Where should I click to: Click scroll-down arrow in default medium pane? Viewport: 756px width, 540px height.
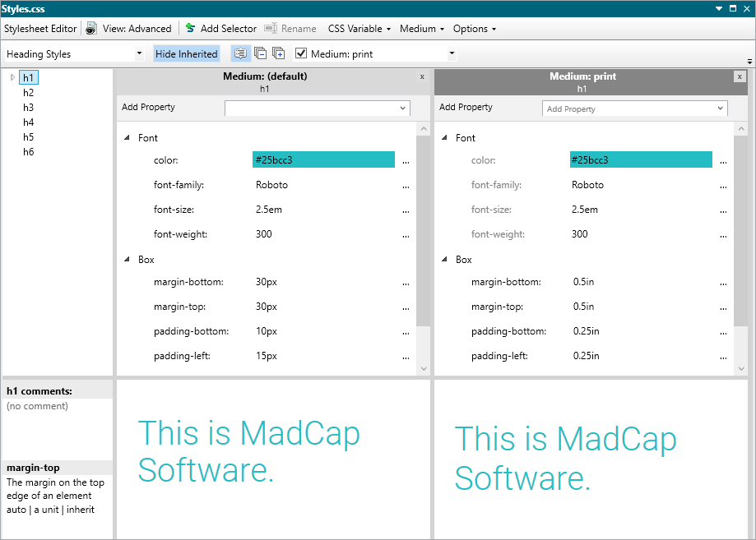[424, 368]
